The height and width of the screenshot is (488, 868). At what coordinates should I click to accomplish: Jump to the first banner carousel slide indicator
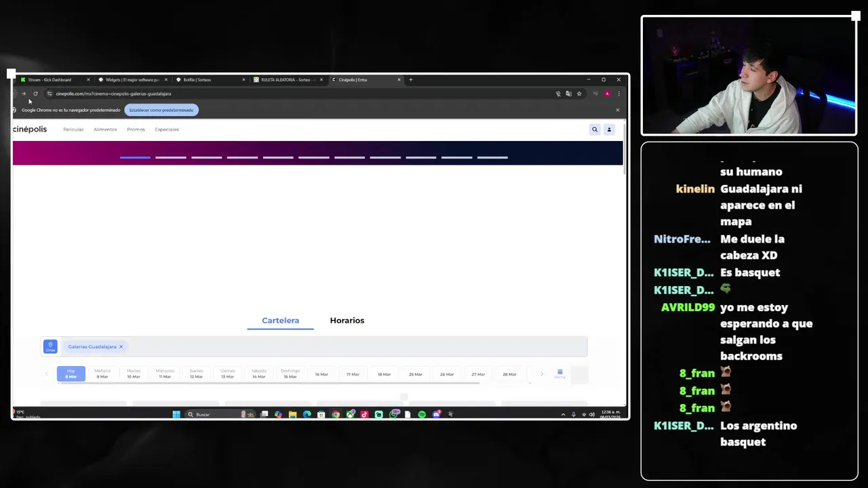click(x=135, y=157)
